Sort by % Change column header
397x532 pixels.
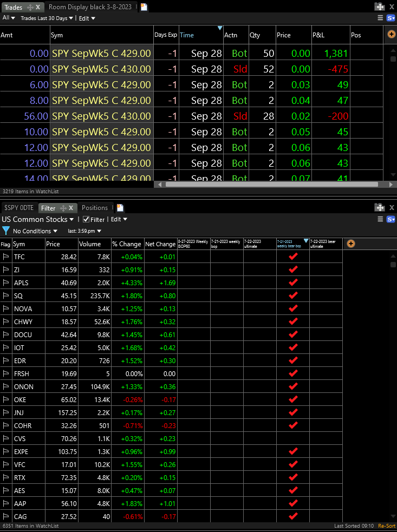click(127, 244)
